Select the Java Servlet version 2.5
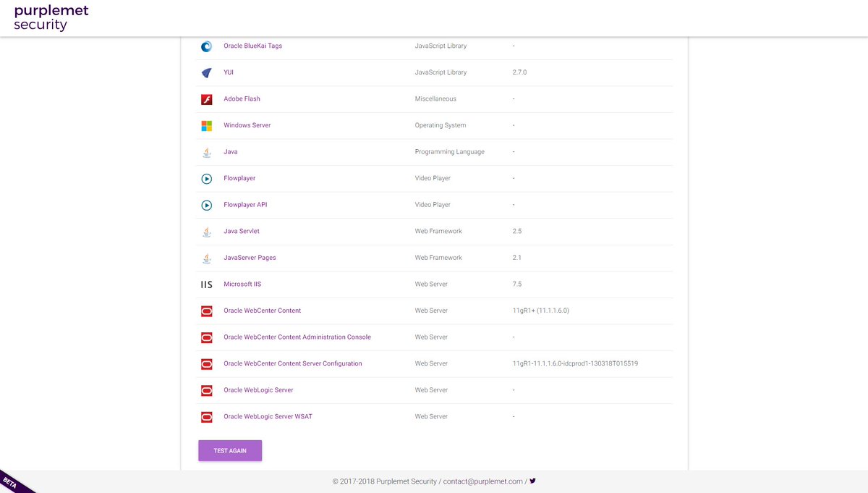Screen dimensions: 868x493 516,231
